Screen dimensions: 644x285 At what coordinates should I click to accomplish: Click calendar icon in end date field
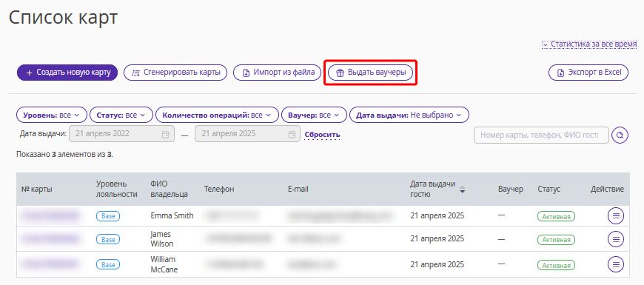(x=292, y=134)
